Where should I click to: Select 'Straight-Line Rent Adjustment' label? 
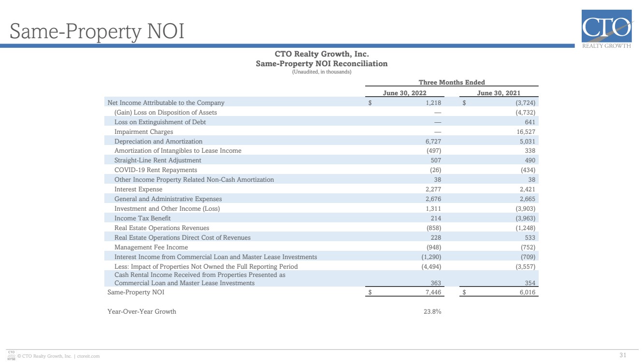[x=158, y=160]
